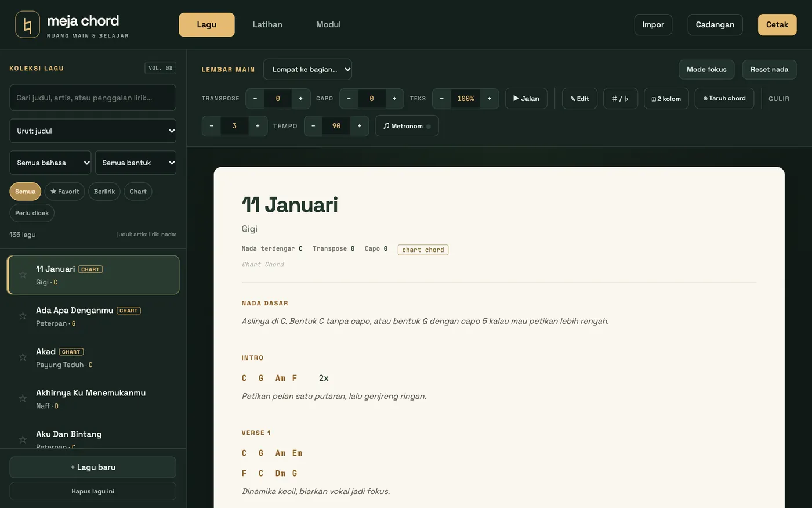
Task: Toggle sharp/flat notation button
Action: coord(621,99)
